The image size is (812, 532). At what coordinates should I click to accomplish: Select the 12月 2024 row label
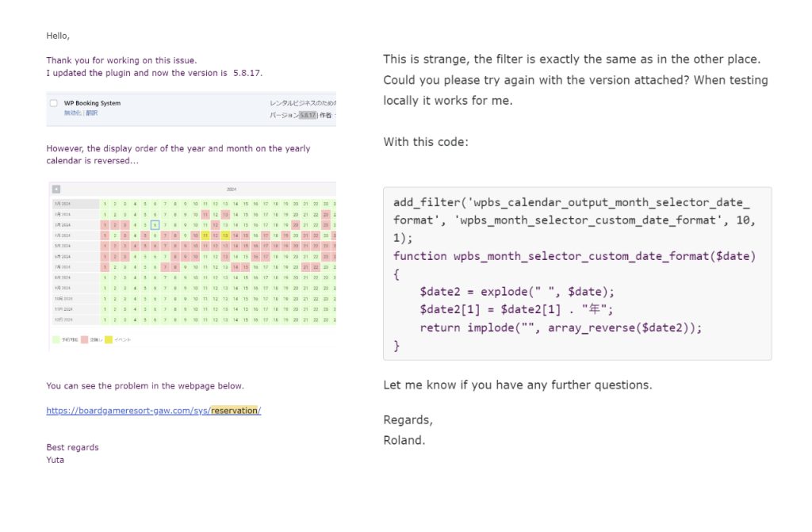63,318
